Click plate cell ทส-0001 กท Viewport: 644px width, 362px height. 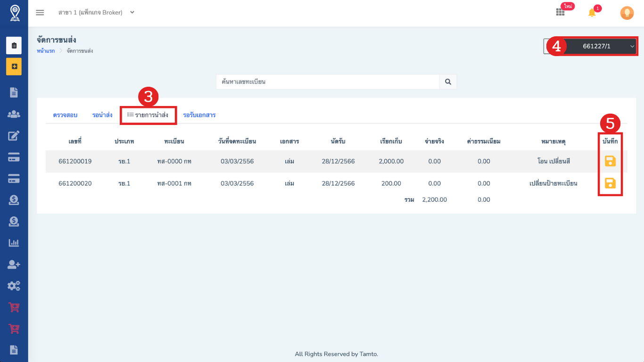point(174,183)
